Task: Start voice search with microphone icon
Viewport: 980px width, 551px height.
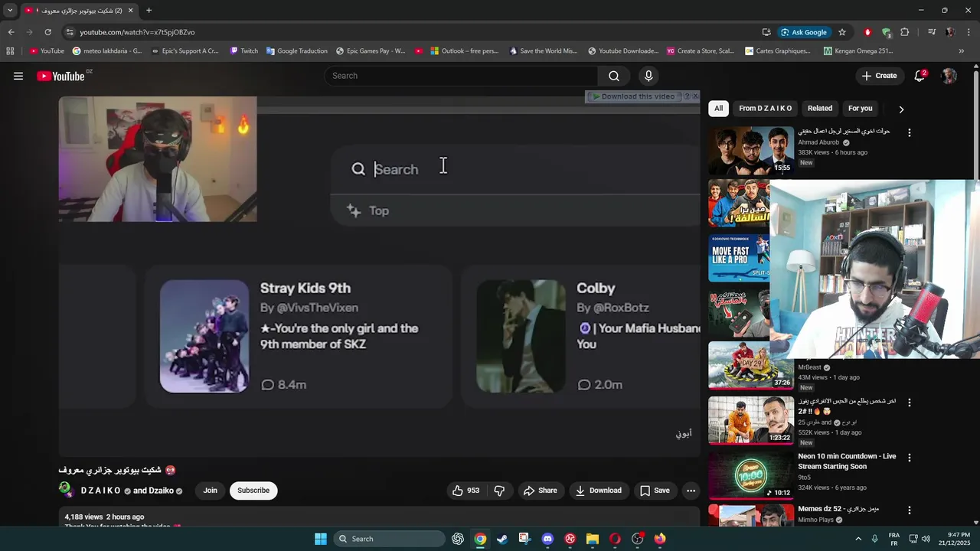Action: coord(648,76)
